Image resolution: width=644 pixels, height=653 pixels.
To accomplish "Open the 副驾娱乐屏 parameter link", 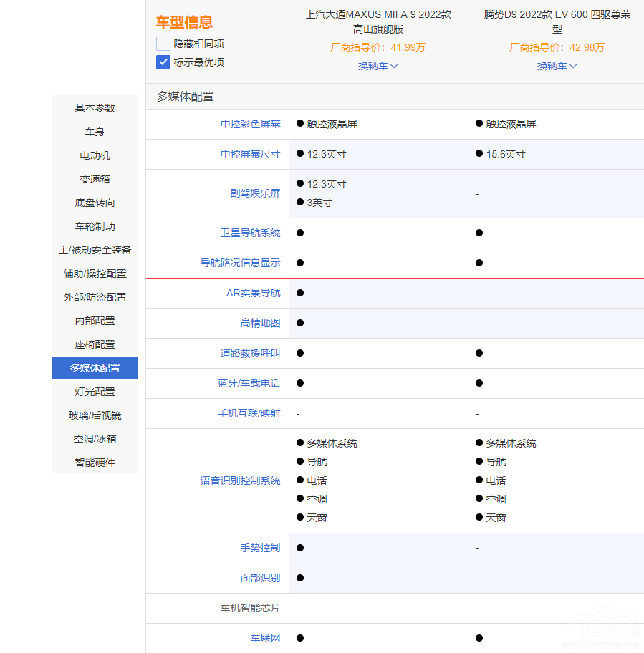I will [x=255, y=193].
